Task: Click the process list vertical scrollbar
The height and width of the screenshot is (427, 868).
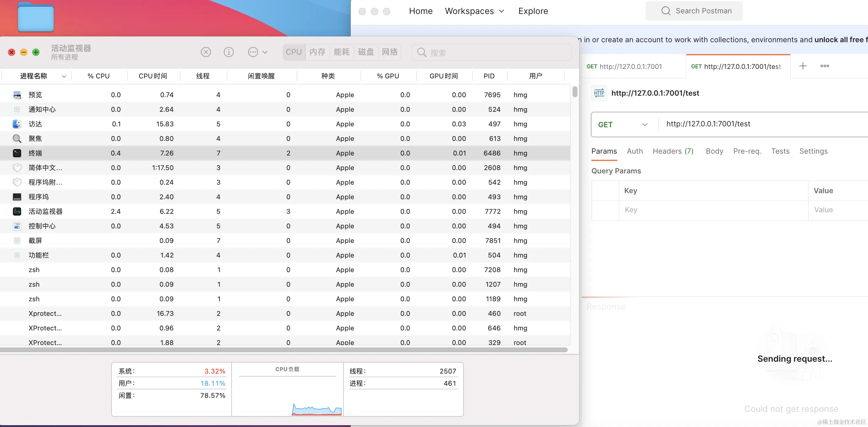Action: [574, 92]
